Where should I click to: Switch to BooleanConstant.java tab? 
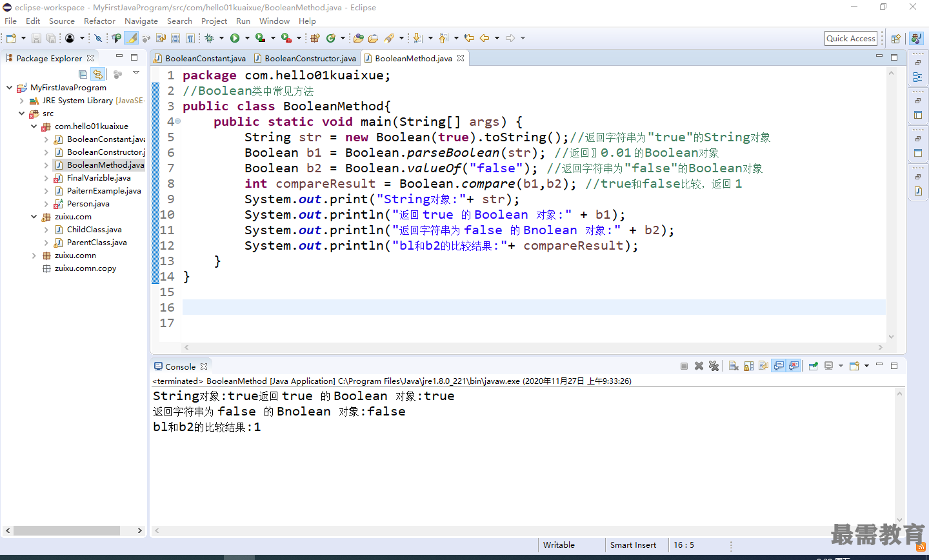[x=200, y=58]
